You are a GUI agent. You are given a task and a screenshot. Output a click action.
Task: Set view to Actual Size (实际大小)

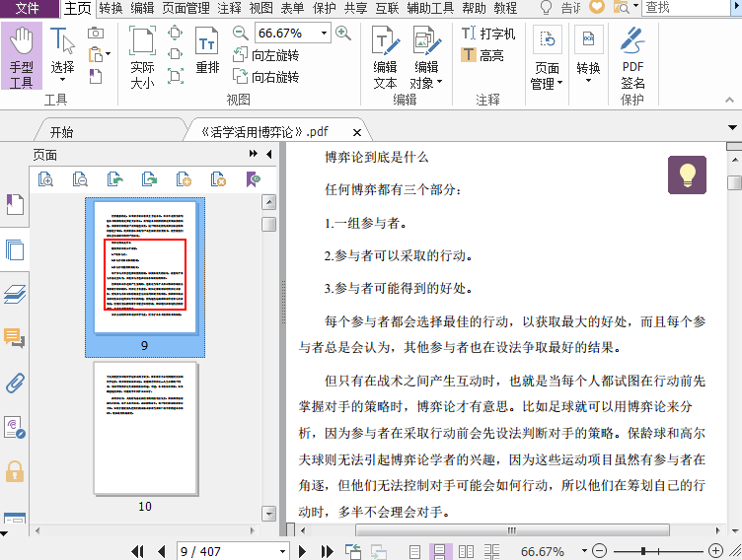[142, 57]
